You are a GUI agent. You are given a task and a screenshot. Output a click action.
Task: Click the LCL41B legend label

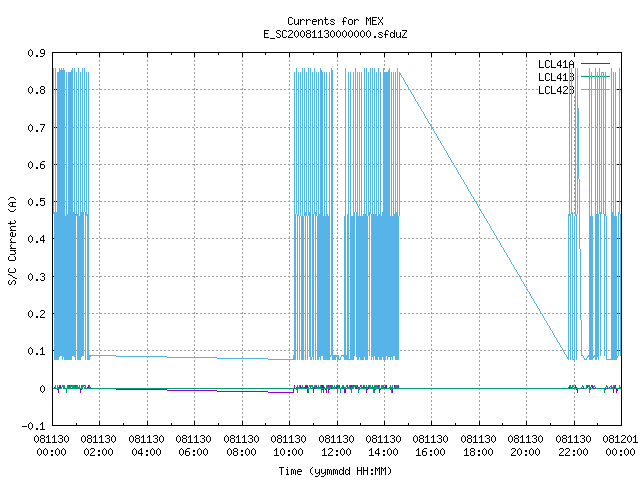pos(556,77)
